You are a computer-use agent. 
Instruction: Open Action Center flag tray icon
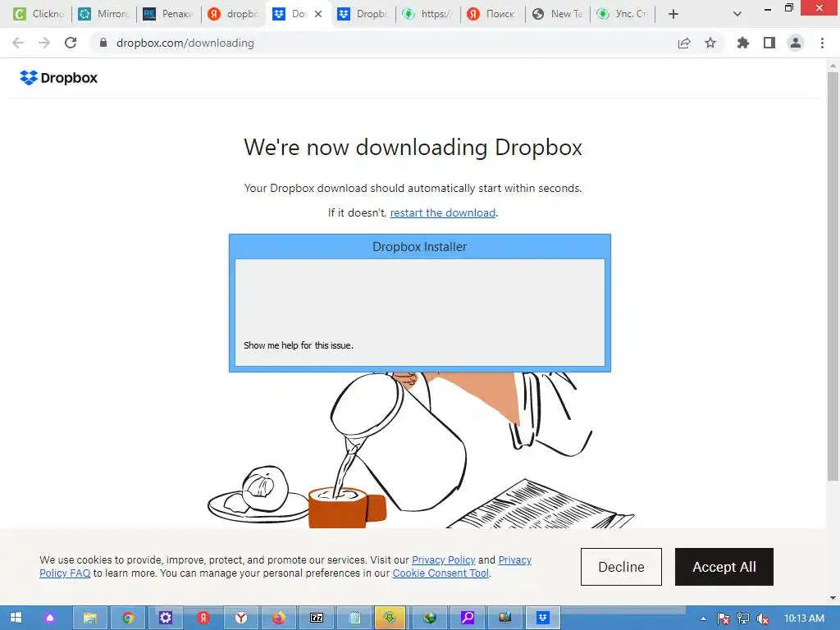tap(724, 619)
